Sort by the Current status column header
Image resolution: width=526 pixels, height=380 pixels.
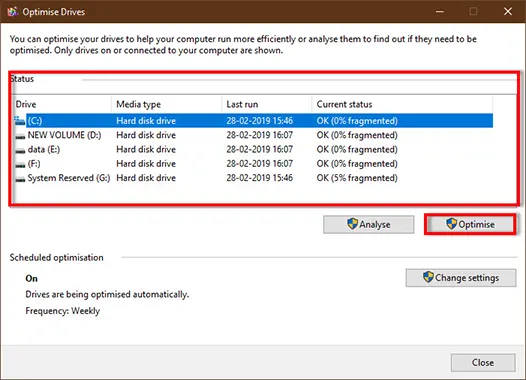point(402,104)
